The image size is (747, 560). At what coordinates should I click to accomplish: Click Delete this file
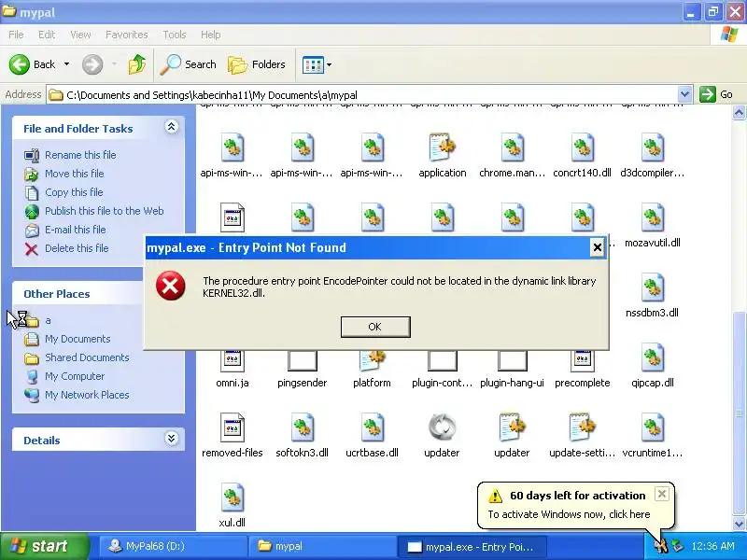point(77,248)
